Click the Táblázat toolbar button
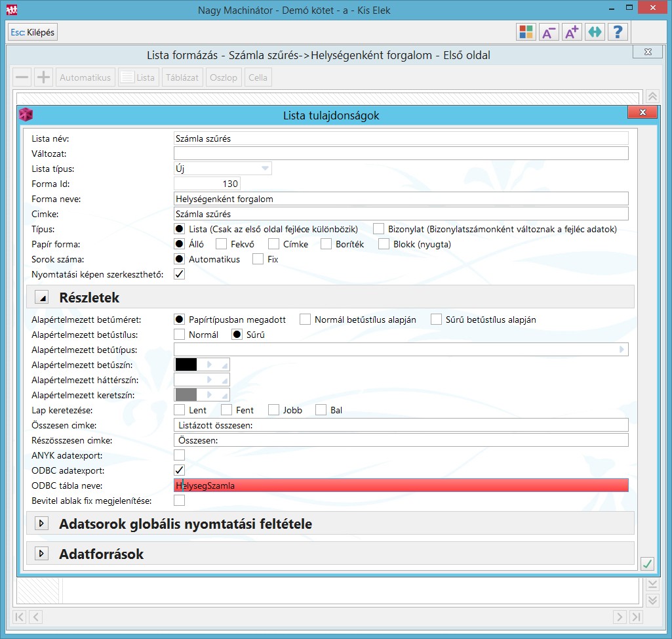Image resolution: width=672 pixels, height=639 pixels. [182, 77]
